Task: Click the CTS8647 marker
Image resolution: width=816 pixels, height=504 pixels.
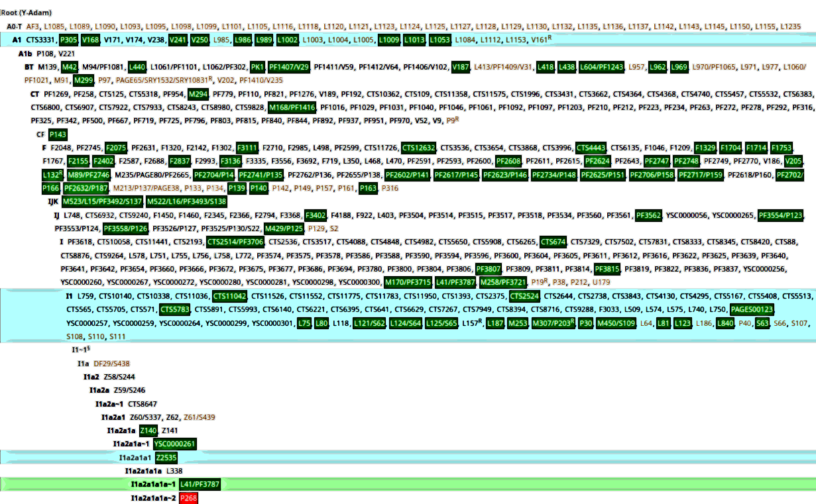Action: pyautogui.click(x=143, y=404)
